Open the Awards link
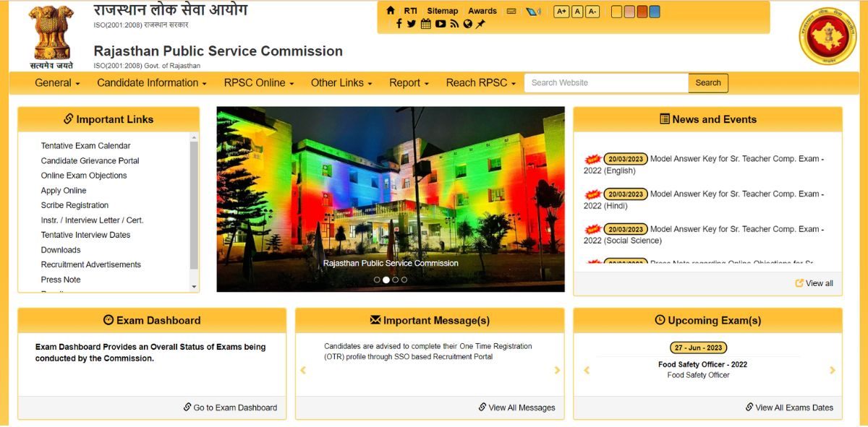This screenshot has width=868, height=427. tap(482, 11)
